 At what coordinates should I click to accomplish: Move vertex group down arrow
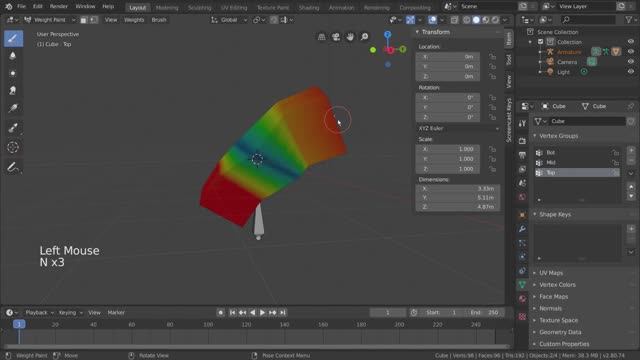(x=631, y=196)
